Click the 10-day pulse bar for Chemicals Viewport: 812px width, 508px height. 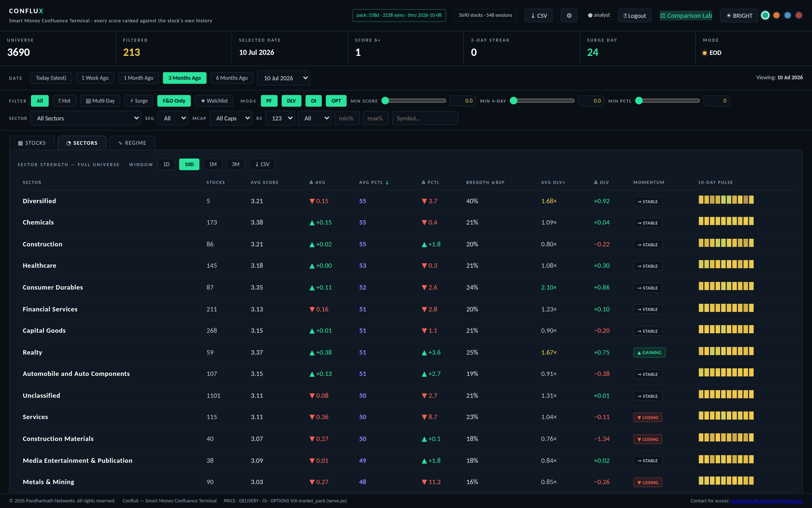[726, 221]
